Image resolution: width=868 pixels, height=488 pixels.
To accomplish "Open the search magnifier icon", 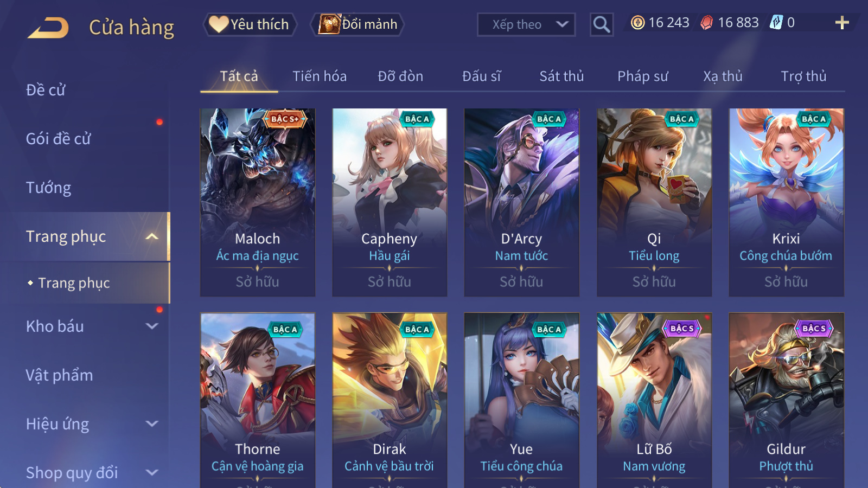I will [602, 24].
